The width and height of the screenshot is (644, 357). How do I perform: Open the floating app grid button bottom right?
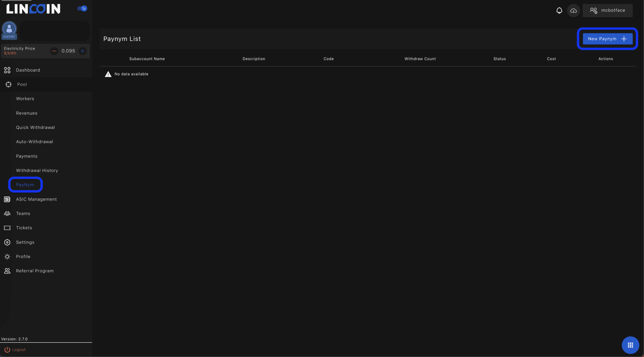pyautogui.click(x=630, y=345)
